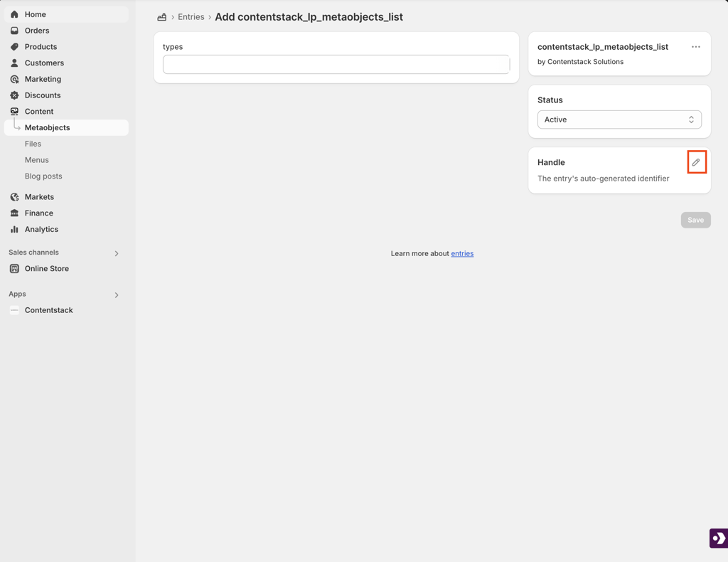Screen dimensions: 728x562
Task: Follow the entries help link
Action: (x=462, y=253)
